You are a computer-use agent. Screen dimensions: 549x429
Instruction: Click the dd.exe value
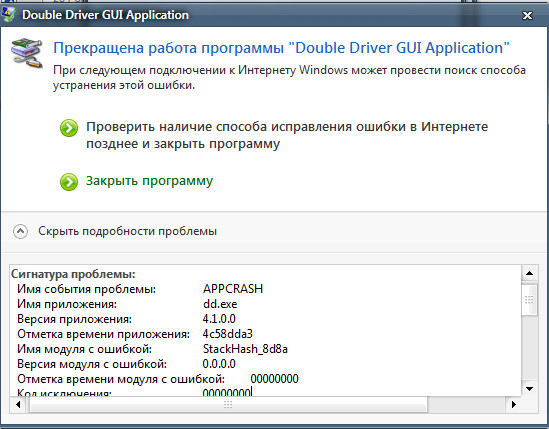pos(220,304)
